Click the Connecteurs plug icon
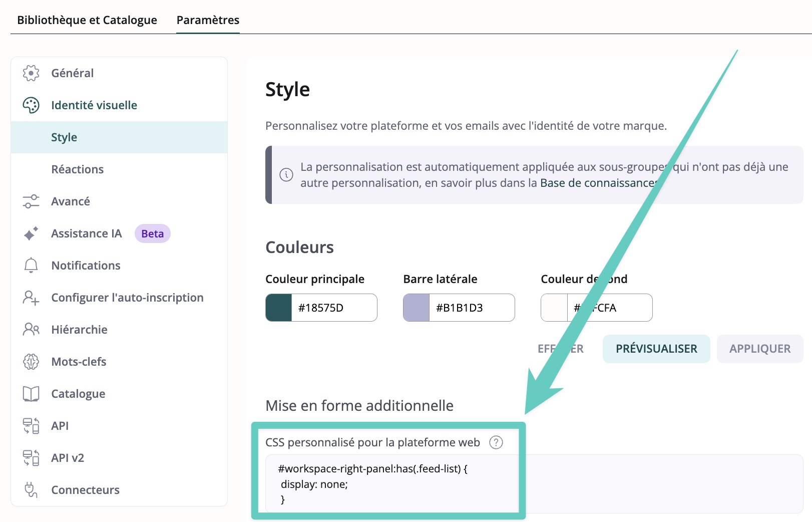Image resolution: width=812 pixels, height=522 pixels. pyautogui.click(x=31, y=490)
